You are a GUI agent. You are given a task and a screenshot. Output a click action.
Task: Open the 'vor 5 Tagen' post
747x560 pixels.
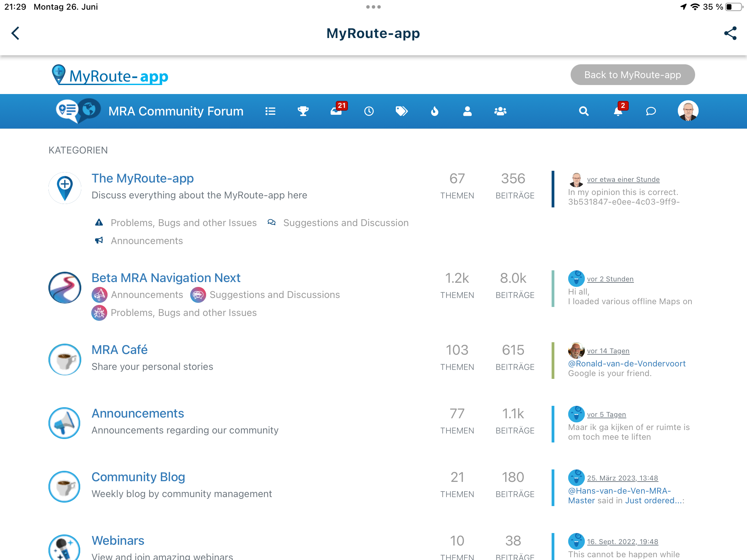(606, 414)
